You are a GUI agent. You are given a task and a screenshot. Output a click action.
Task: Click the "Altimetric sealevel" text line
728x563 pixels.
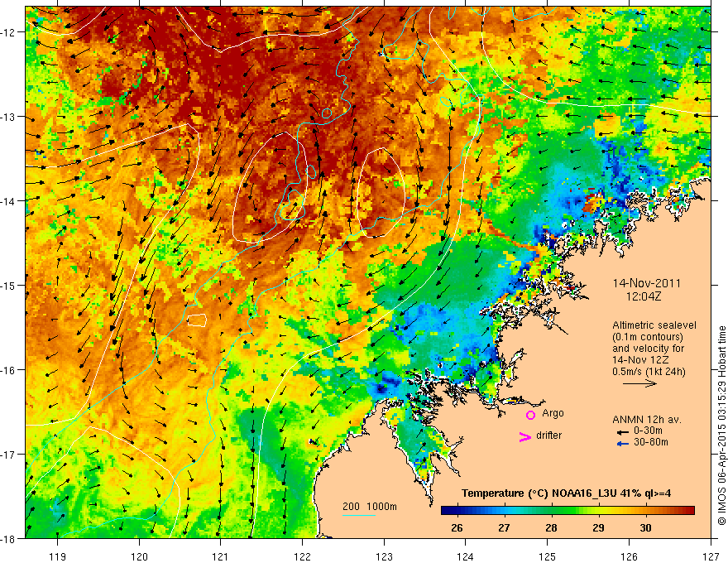coord(654,325)
